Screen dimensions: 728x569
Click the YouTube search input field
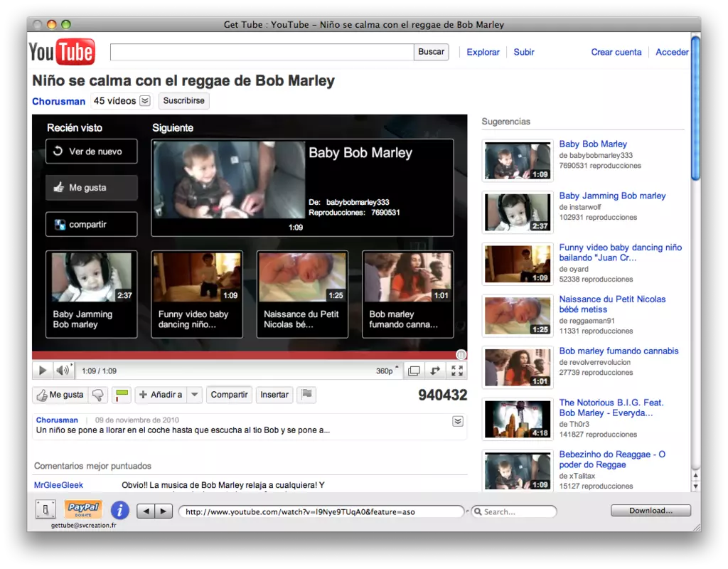click(262, 51)
